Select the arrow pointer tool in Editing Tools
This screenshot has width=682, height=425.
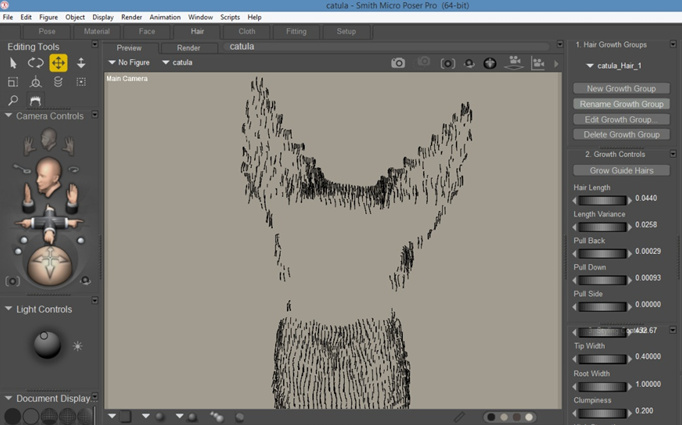coord(13,63)
